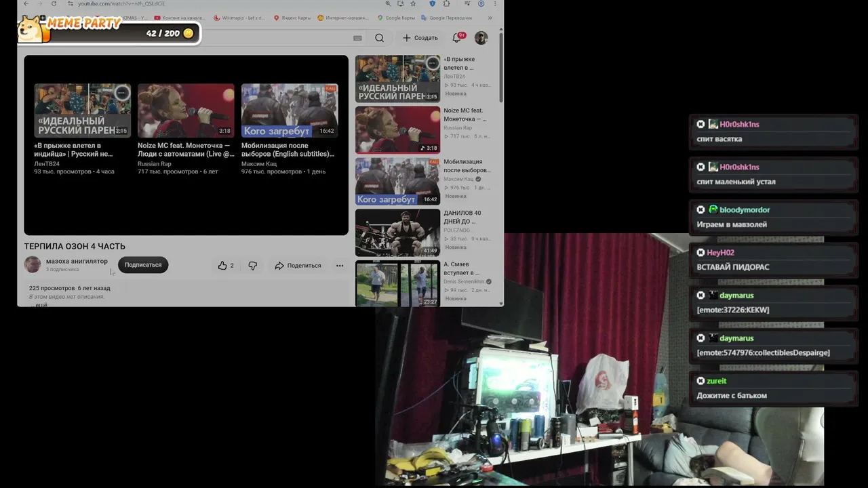This screenshot has width=868, height=488.
Task: Like the video with thumbs up
Action: 226,266
